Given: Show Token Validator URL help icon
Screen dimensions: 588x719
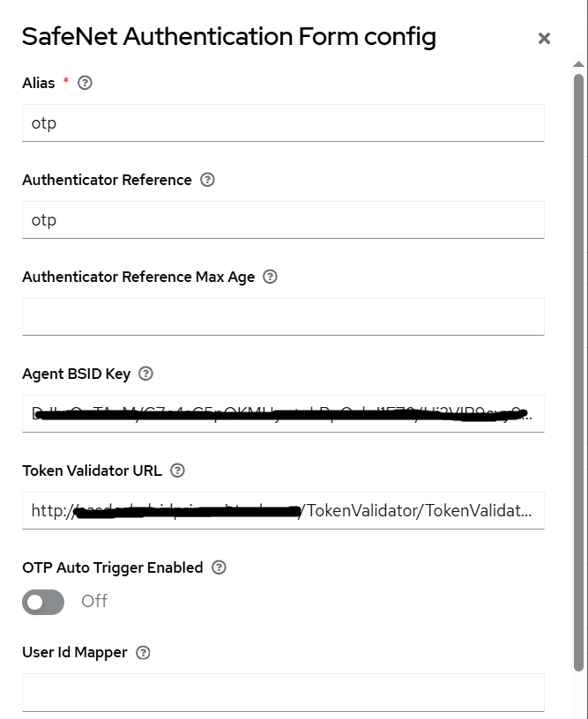Looking at the screenshot, I should pos(177,471).
